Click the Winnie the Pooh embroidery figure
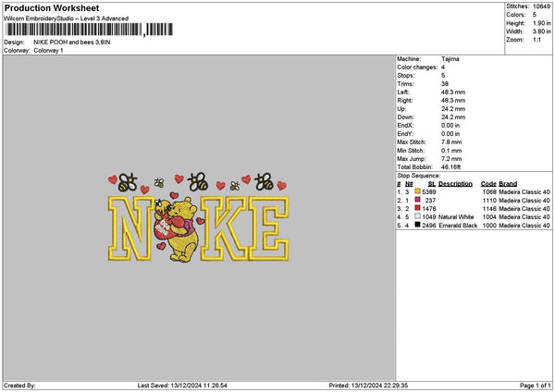The width and height of the screenshot is (555, 392). pos(177,230)
